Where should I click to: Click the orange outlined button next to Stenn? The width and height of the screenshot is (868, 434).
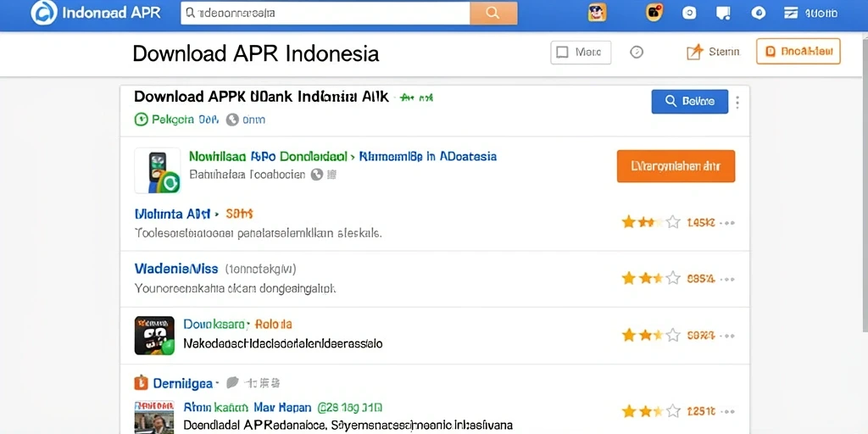tap(798, 52)
